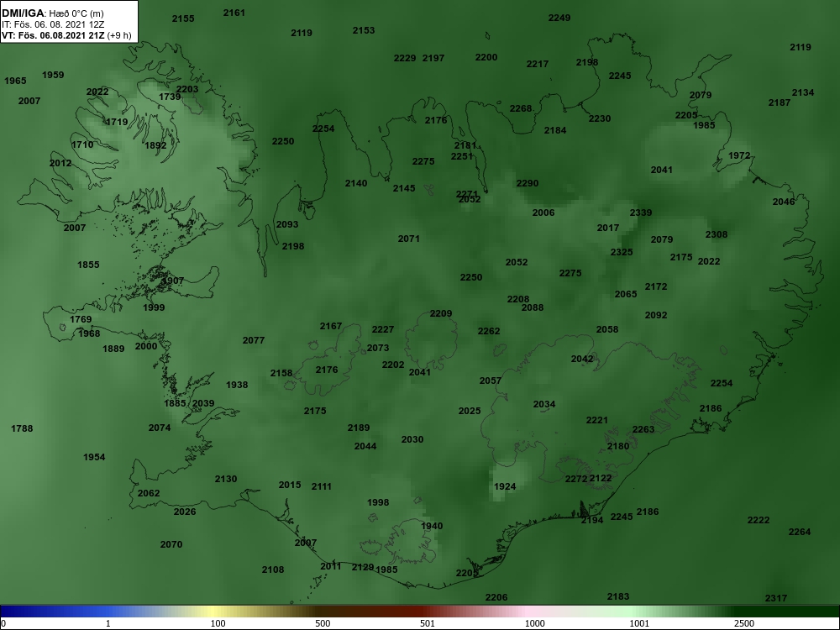This screenshot has height=630, width=840.
Task: Click the map value 2092
Action: click(x=656, y=315)
